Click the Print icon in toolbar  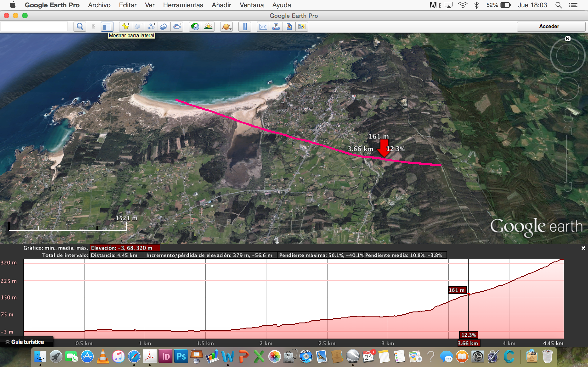pyautogui.click(x=276, y=26)
